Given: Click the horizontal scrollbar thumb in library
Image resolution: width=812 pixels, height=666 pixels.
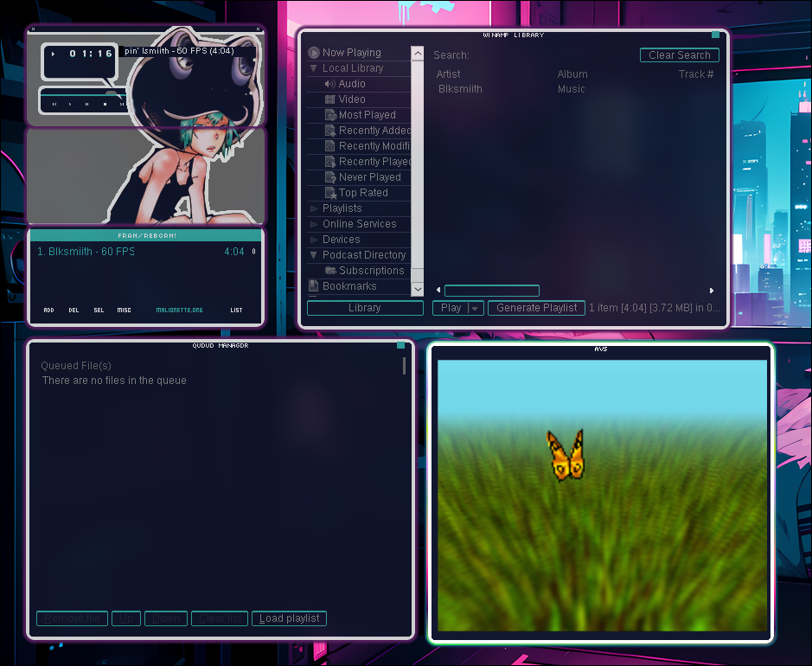Looking at the screenshot, I should click(x=492, y=291).
